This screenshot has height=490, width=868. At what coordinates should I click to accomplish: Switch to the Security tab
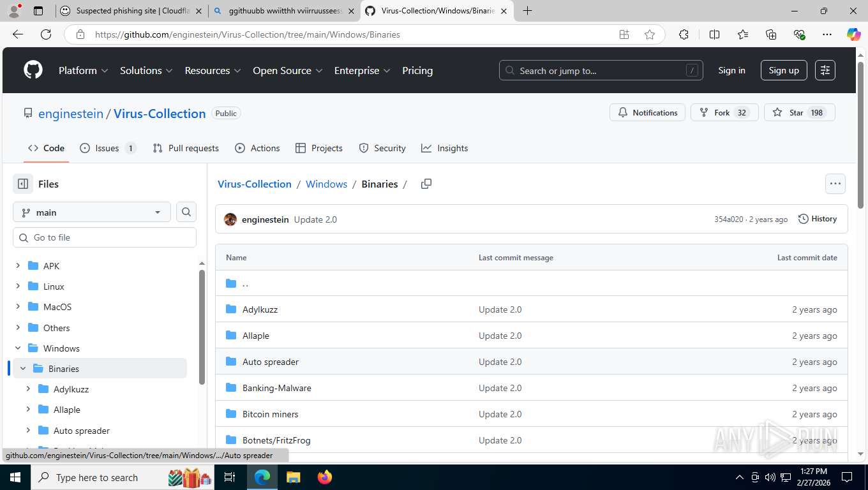(x=382, y=148)
